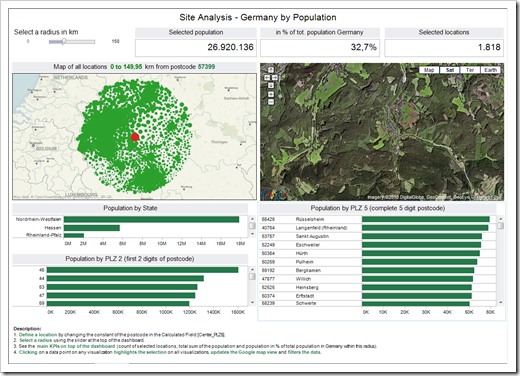Viewport: 520px width, 376px height.
Task: Select the Rheinland-Pfalz population bar
Action: [74, 235]
